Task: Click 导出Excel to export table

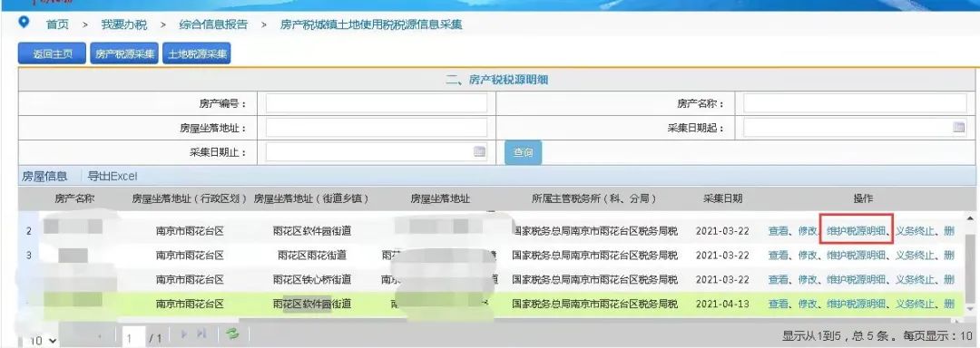Action: click(113, 177)
